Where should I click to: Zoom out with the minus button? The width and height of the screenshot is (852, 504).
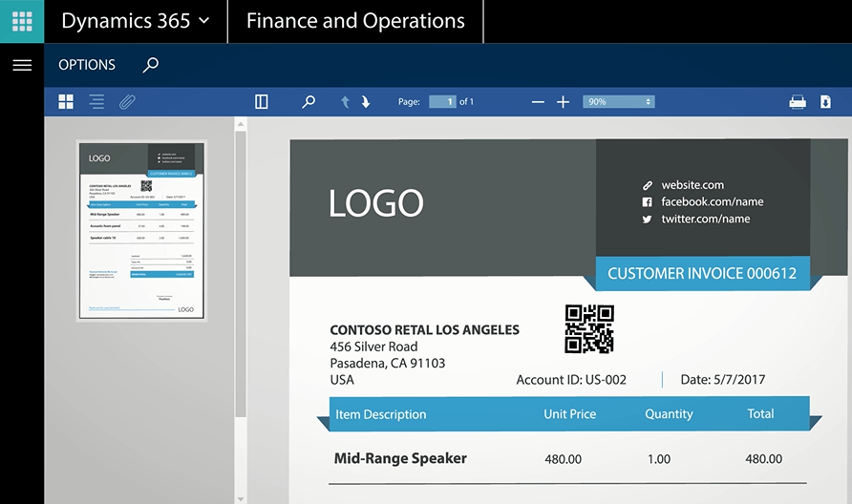538,102
